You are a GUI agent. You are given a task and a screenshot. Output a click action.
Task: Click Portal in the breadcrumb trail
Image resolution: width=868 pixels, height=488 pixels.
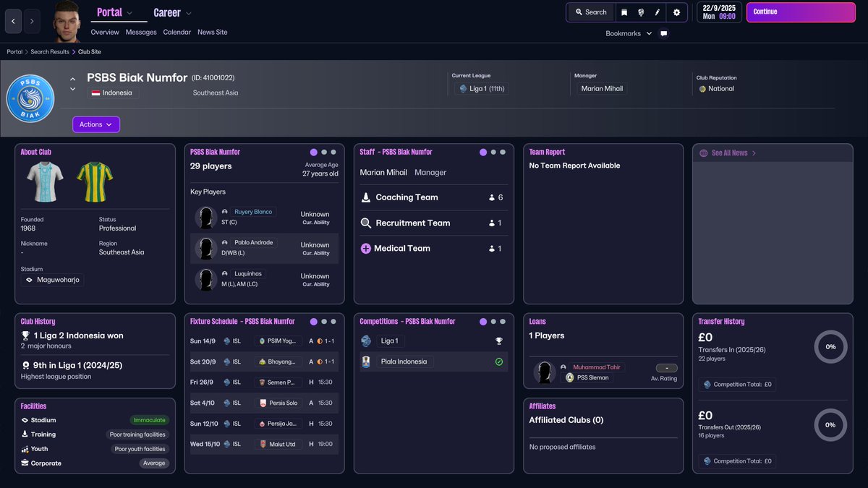pos(14,52)
